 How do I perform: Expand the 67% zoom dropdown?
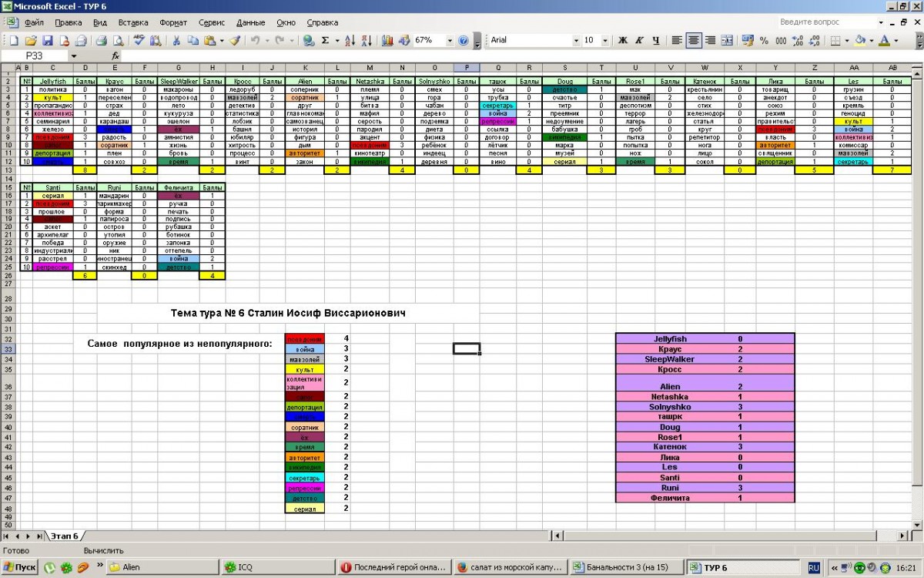[x=449, y=40]
